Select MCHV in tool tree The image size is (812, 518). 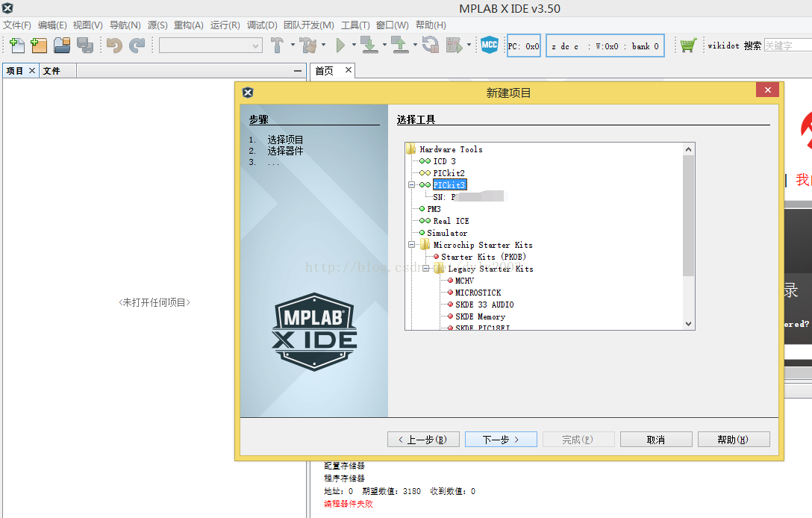coord(464,280)
